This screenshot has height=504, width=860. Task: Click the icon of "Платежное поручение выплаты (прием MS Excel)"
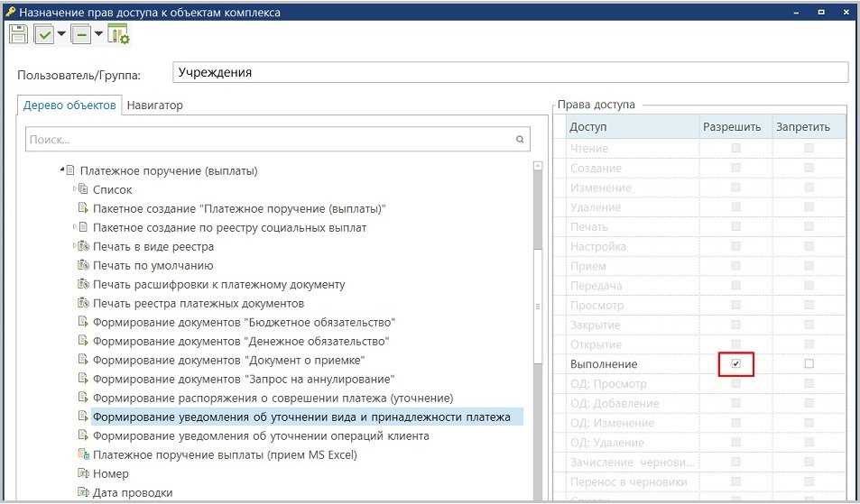click(x=83, y=455)
